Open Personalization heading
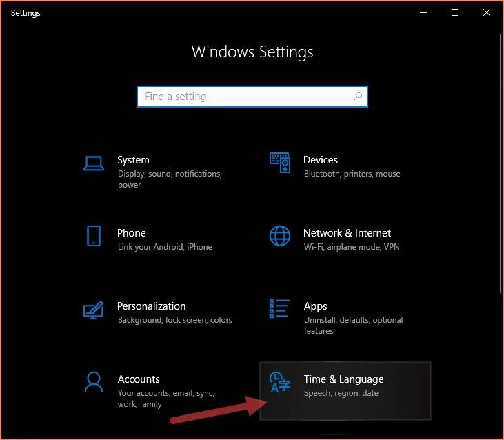 click(x=152, y=306)
